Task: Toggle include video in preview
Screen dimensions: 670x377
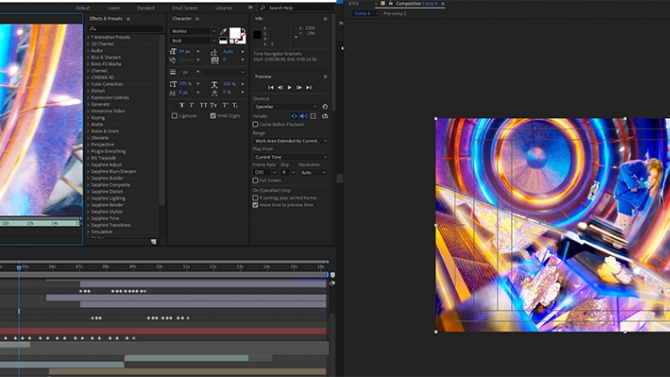Action: pyautogui.click(x=294, y=116)
